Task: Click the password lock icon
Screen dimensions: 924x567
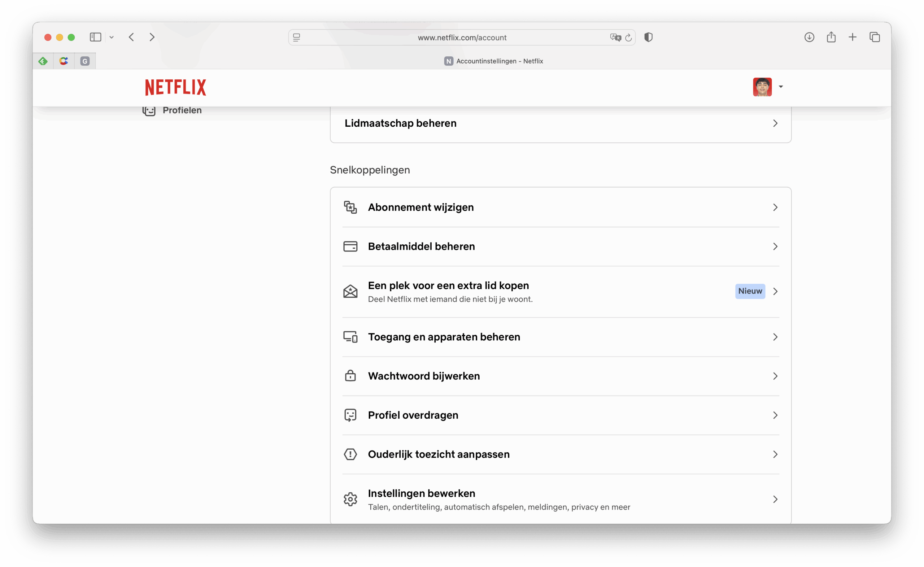Action: click(350, 376)
